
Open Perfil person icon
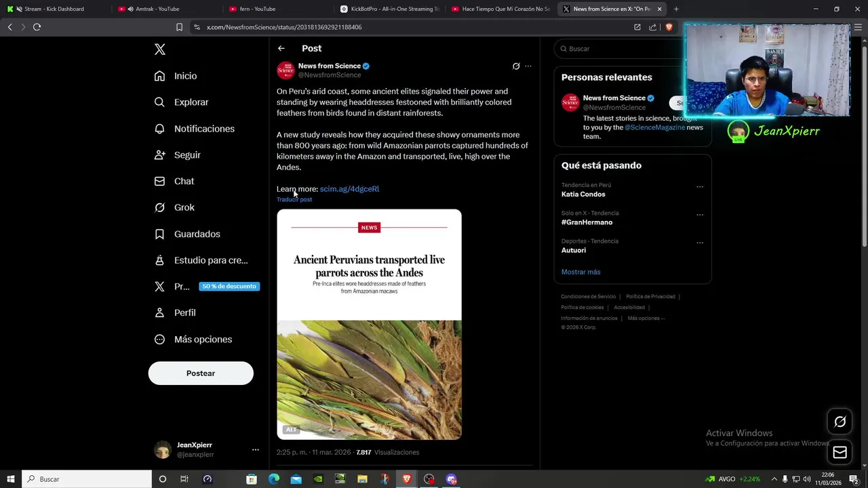click(159, 312)
